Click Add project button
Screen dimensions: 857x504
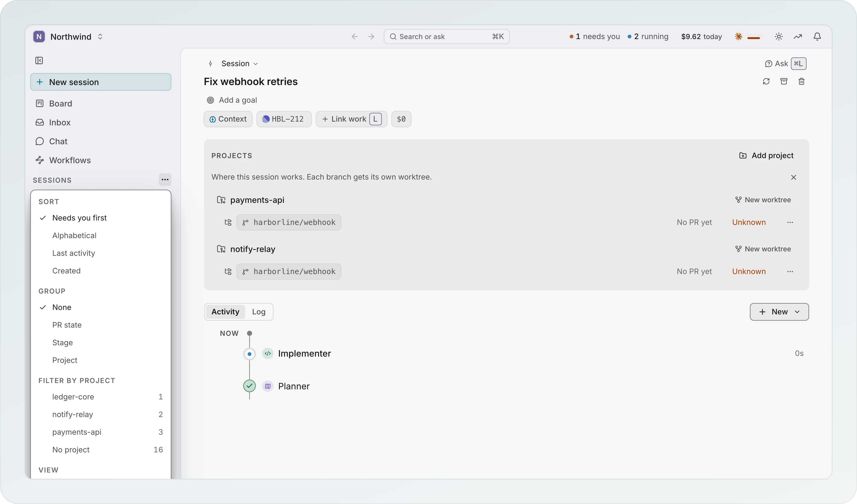766,155
